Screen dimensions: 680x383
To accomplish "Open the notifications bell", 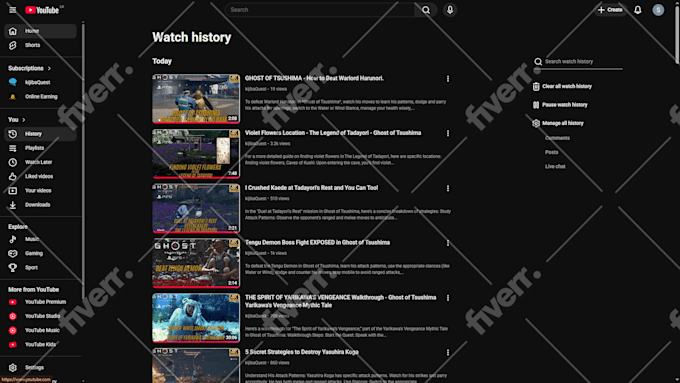I will (638, 10).
